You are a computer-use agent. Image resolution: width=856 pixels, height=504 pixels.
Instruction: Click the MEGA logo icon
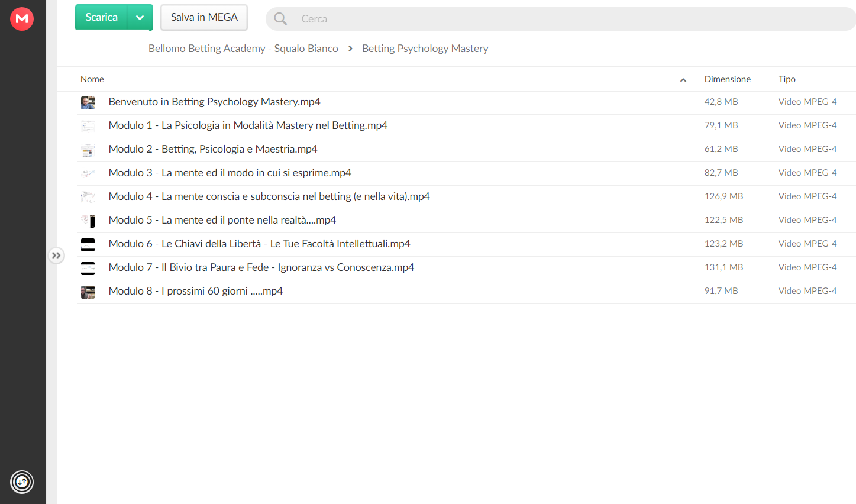(22, 19)
